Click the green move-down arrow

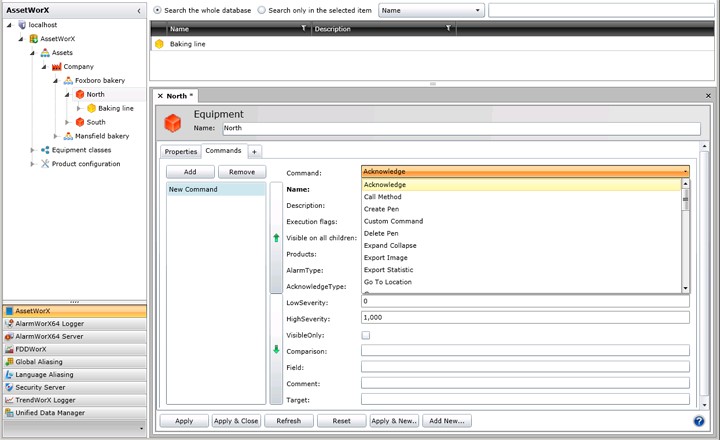pyautogui.click(x=276, y=349)
